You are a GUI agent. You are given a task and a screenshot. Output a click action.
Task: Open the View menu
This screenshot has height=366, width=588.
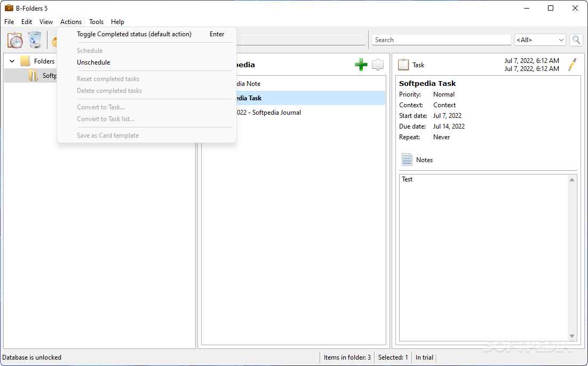point(46,22)
